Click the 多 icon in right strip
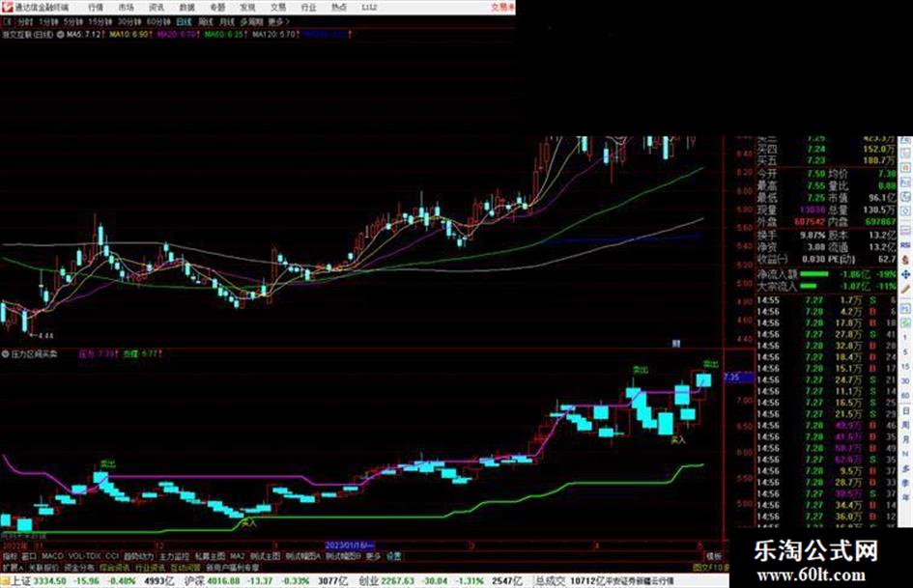Image resolution: width=913 pixels, height=588 pixels. 905,468
